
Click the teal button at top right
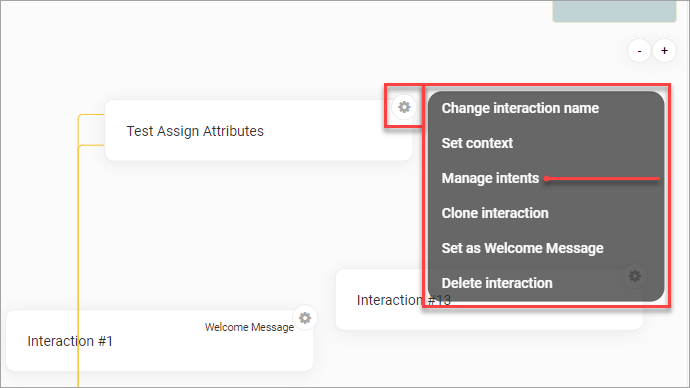click(x=614, y=11)
